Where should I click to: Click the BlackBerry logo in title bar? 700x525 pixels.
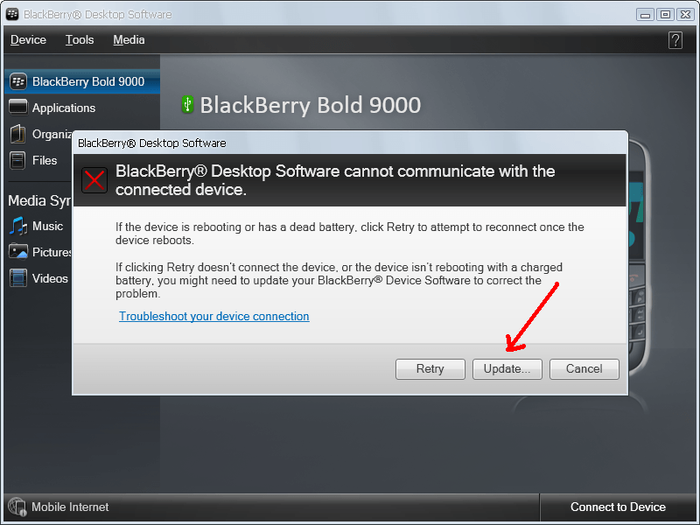(12, 14)
